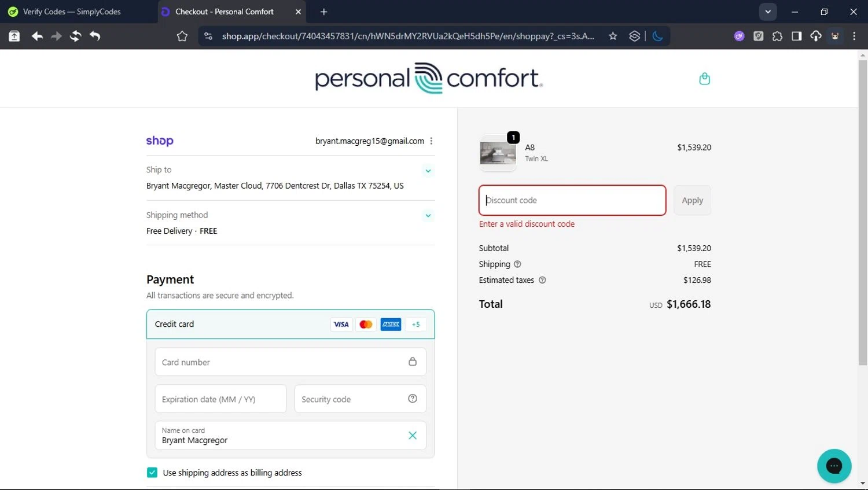Click the Shipping help question-mark icon

click(517, 264)
